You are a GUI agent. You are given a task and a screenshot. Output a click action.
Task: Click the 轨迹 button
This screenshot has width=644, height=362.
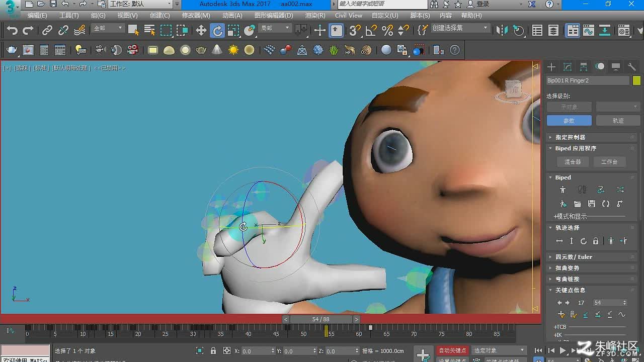click(x=618, y=121)
